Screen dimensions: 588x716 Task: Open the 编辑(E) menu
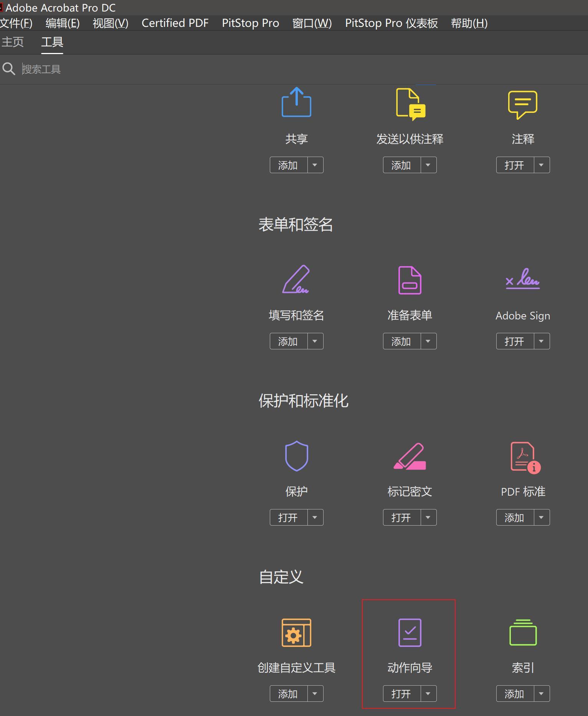[x=63, y=23]
